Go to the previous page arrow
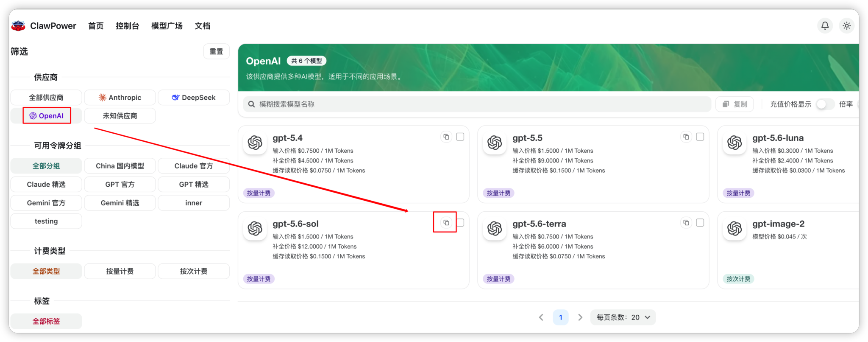This screenshot has height=342, width=868. pos(541,317)
